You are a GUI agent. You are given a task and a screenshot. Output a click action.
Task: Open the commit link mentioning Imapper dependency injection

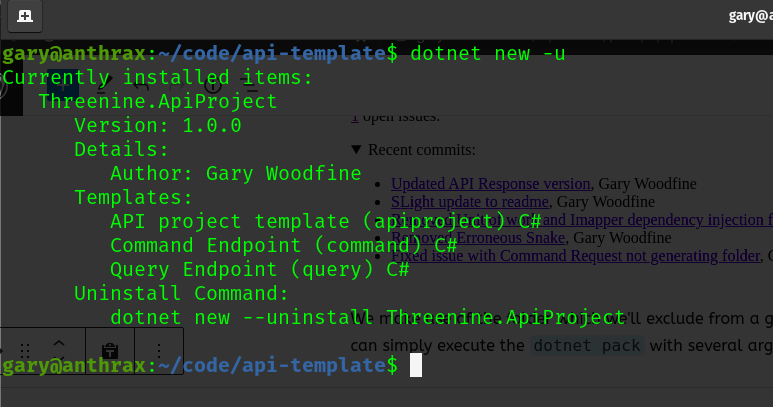582,220
